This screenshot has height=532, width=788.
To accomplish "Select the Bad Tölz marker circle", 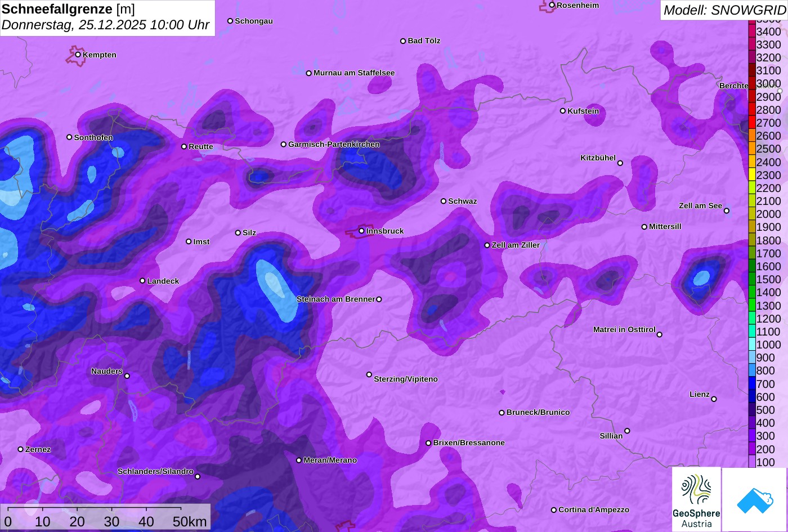I will point(403,41).
